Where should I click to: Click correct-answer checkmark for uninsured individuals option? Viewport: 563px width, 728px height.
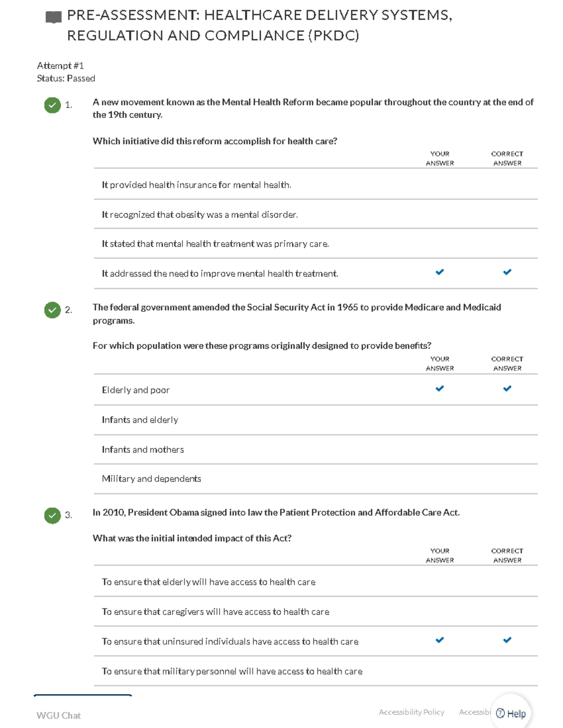(x=507, y=640)
